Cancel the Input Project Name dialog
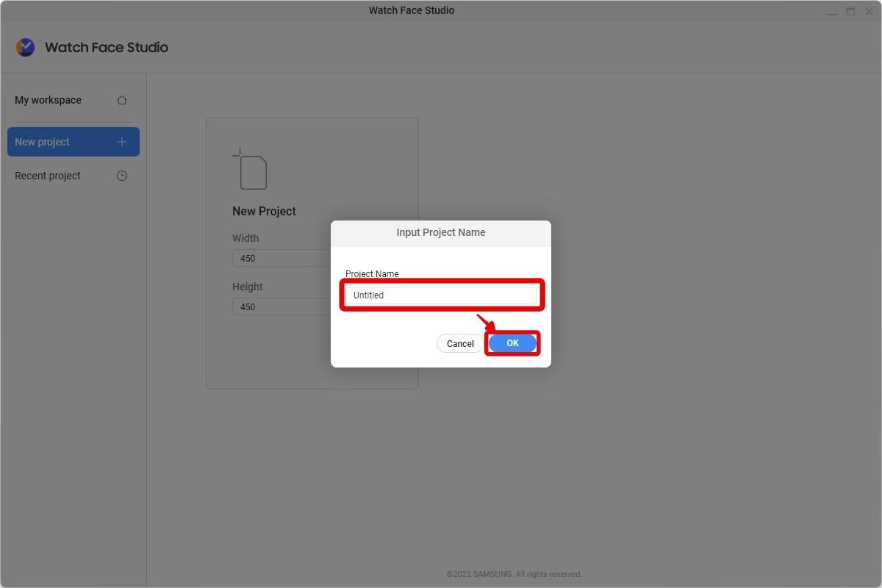This screenshot has width=882, height=588. [x=460, y=343]
